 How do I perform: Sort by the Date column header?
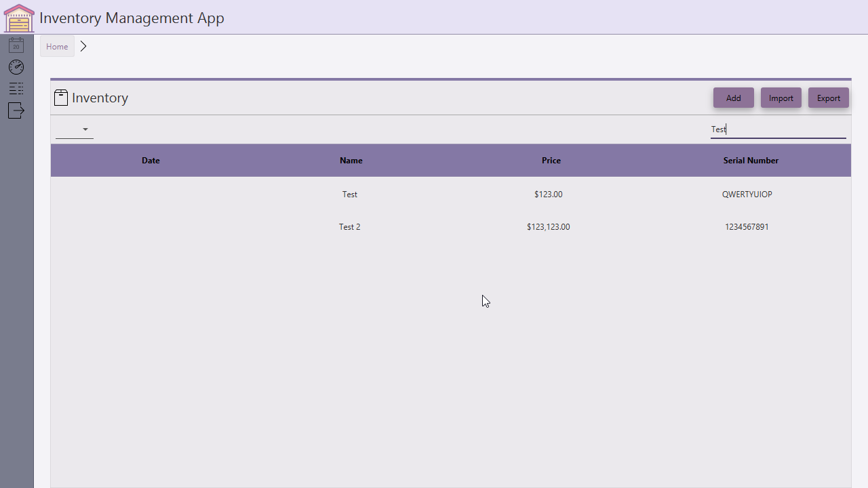pyautogui.click(x=151, y=161)
